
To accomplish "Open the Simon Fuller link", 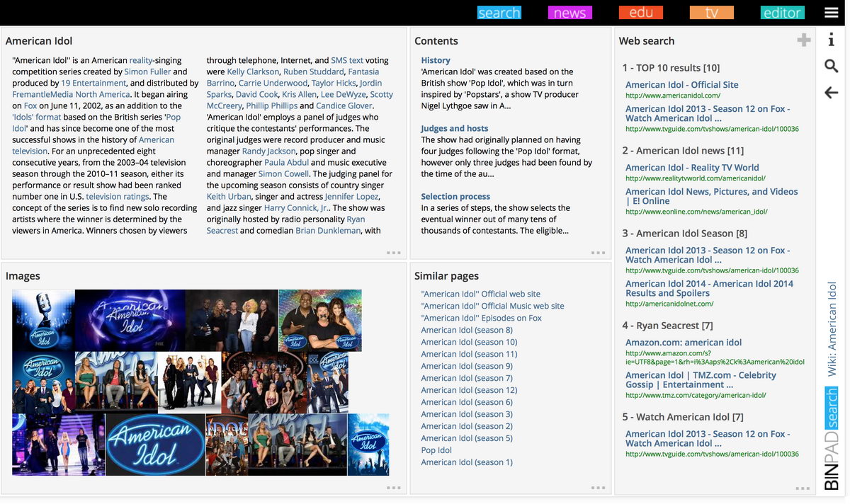I will (147, 71).
